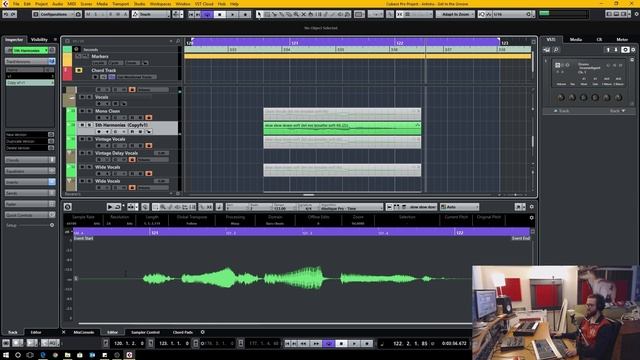Click the top toolbar Play button

pos(233,14)
